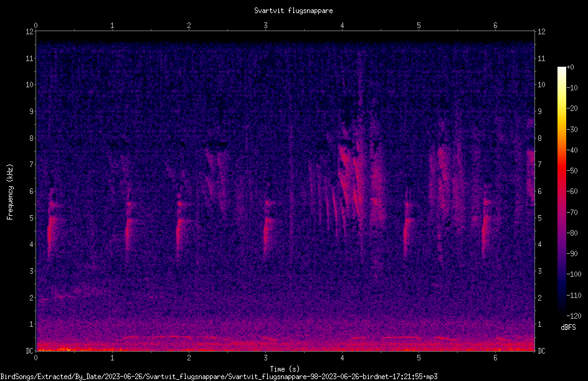The height and width of the screenshot is (381, 588).
Task: Click the "-80" color scale label
Action: point(572,233)
